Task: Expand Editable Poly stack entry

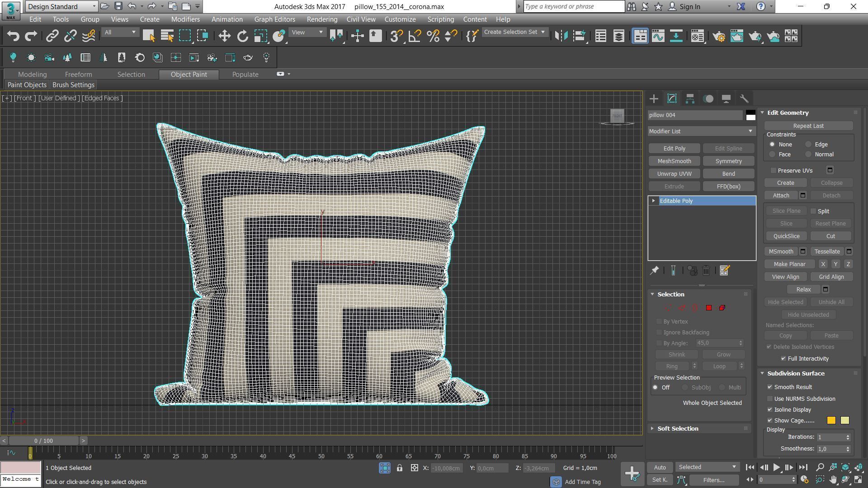Action: click(x=653, y=201)
